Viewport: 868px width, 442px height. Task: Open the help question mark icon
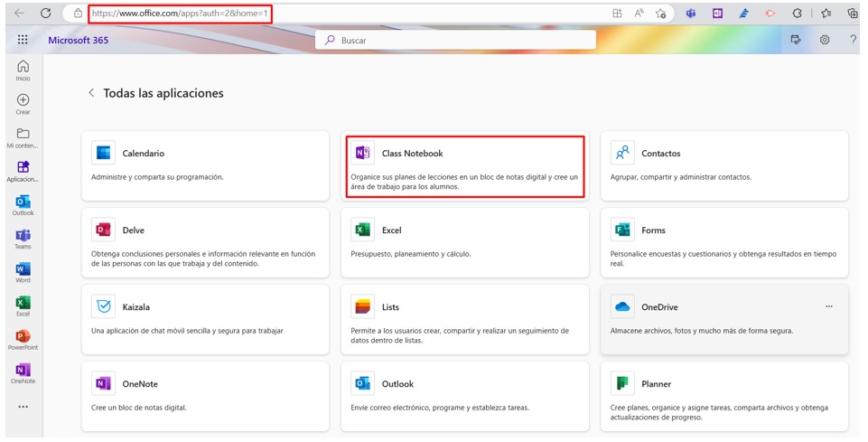point(853,40)
